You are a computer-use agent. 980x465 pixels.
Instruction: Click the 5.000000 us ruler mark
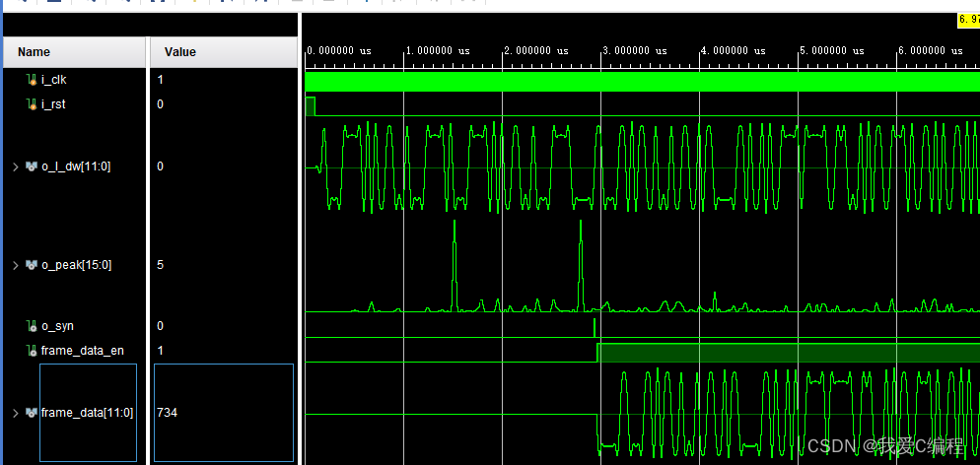(x=832, y=50)
